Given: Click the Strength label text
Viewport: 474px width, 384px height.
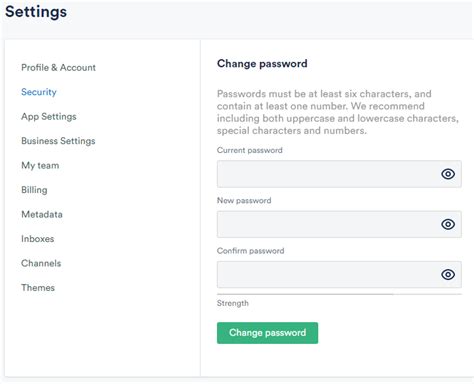Looking at the screenshot, I should click(x=233, y=303).
